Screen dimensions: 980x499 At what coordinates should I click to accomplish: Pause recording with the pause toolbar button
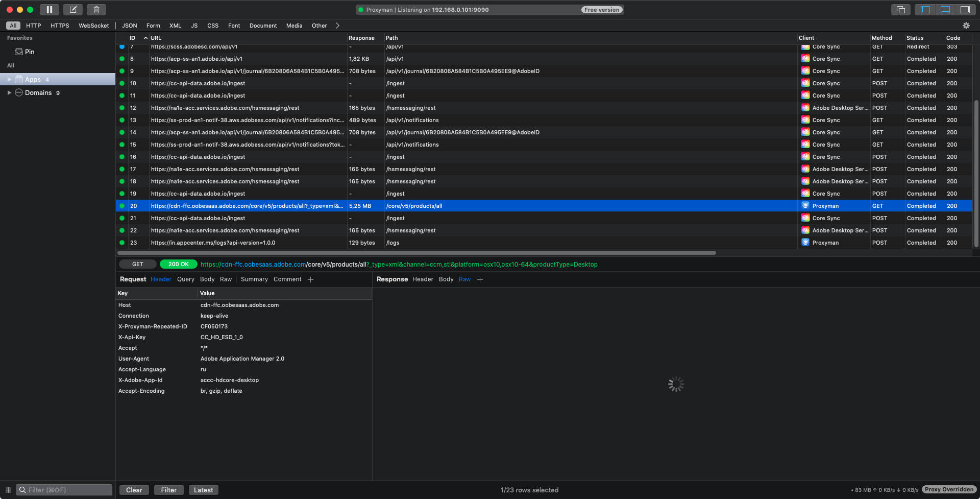click(x=50, y=10)
